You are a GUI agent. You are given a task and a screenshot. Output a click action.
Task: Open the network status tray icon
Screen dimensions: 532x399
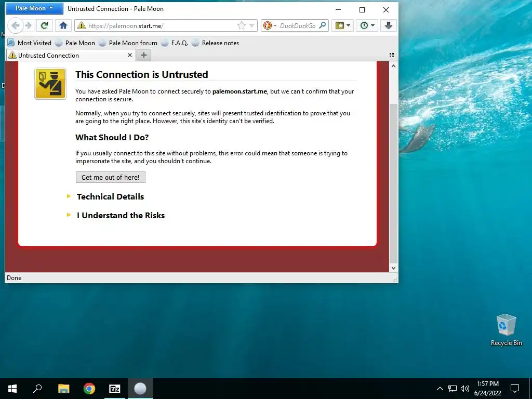(453, 389)
